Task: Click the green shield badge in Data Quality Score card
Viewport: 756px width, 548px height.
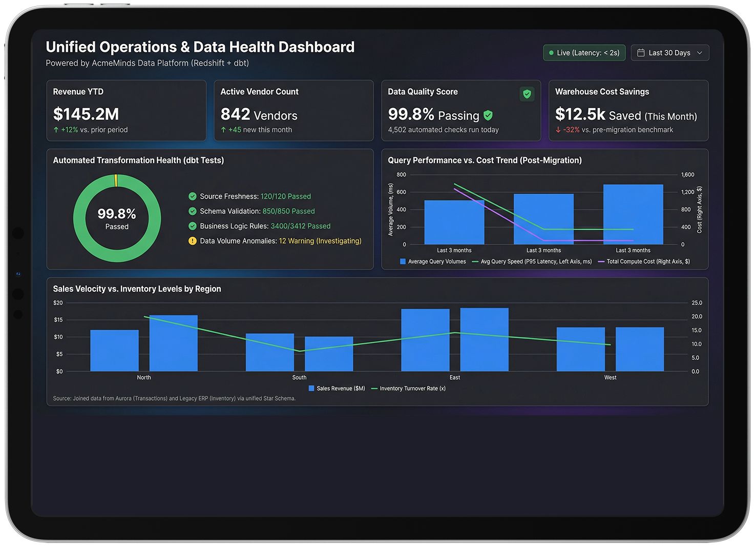Action: point(527,94)
